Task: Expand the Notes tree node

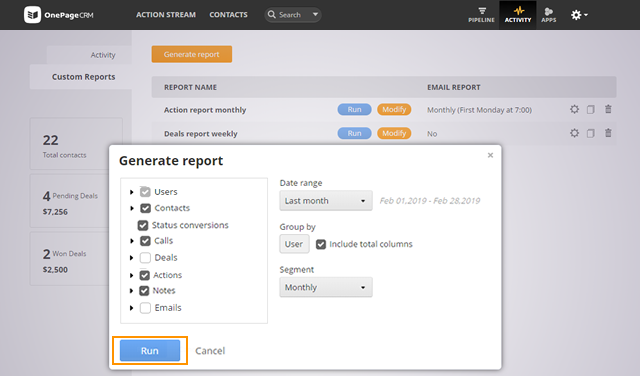Action: [x=131, y=291]
